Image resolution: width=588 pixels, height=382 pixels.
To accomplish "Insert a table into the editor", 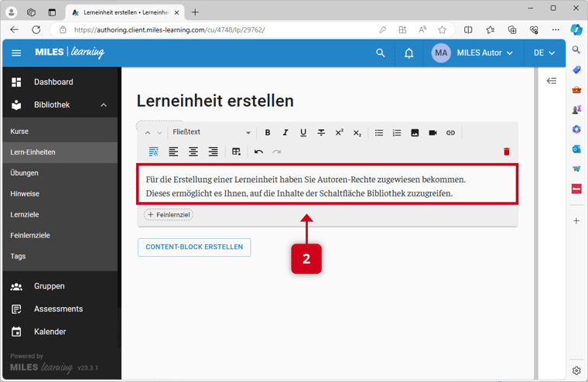I will point(237,152).
